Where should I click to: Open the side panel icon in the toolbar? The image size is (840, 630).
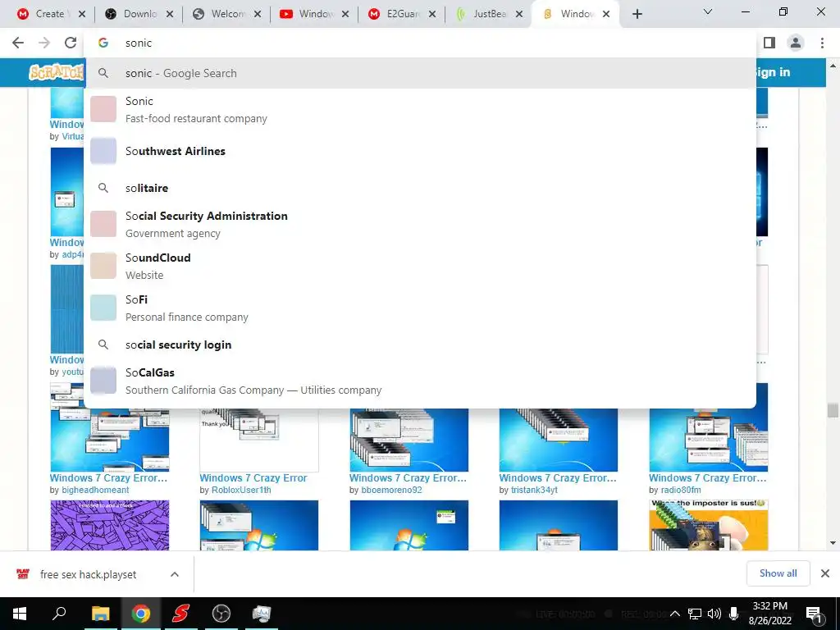769,43
